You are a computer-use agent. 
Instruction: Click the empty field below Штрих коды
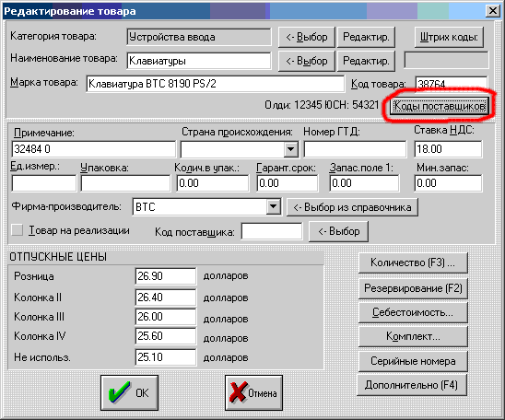[446, 60]
